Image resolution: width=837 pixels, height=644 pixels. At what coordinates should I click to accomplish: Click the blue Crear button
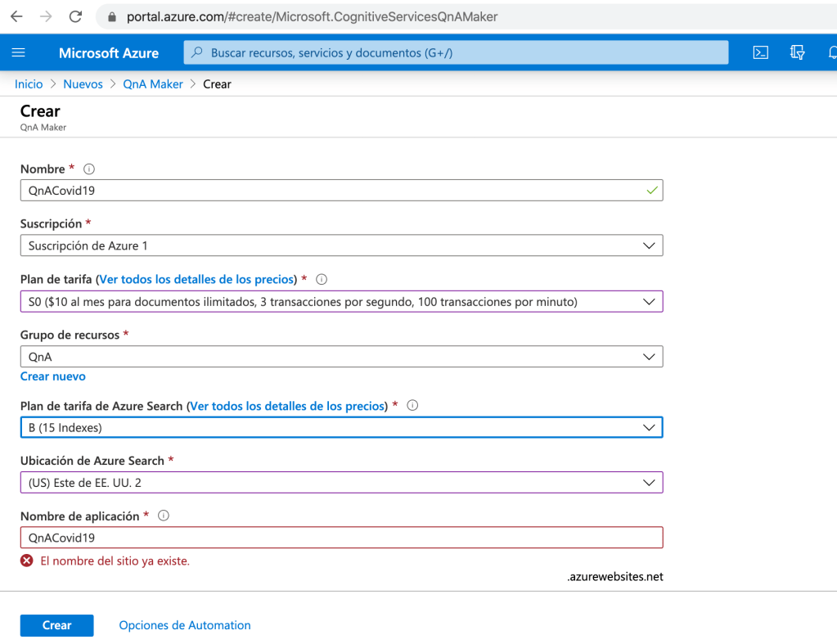(x=56, y=624)
